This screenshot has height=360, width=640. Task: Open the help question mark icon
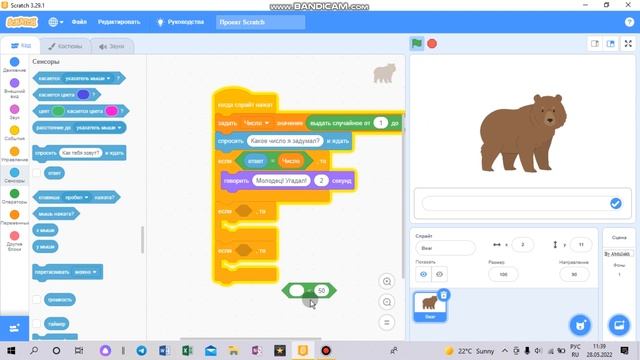coord(629,22)
